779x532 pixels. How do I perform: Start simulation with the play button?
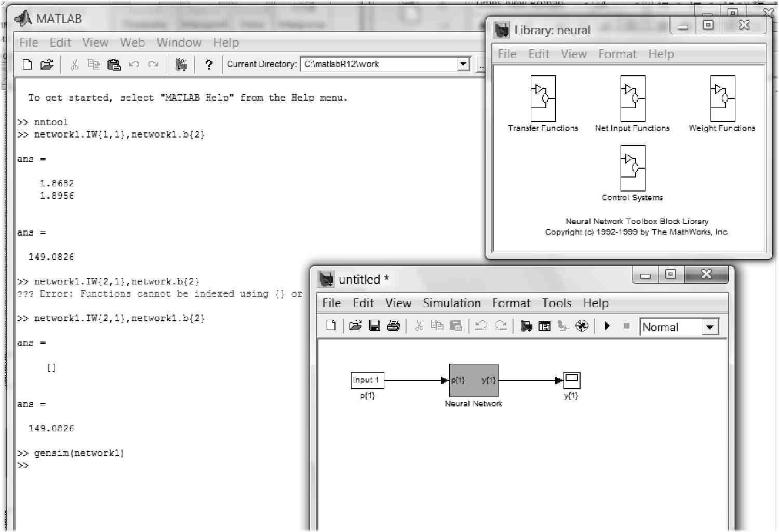click(x=607, y=326)
